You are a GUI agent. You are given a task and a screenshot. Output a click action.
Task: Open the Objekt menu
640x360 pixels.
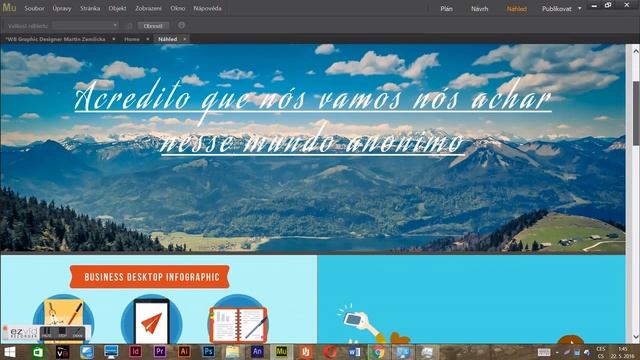click(118, 8)
